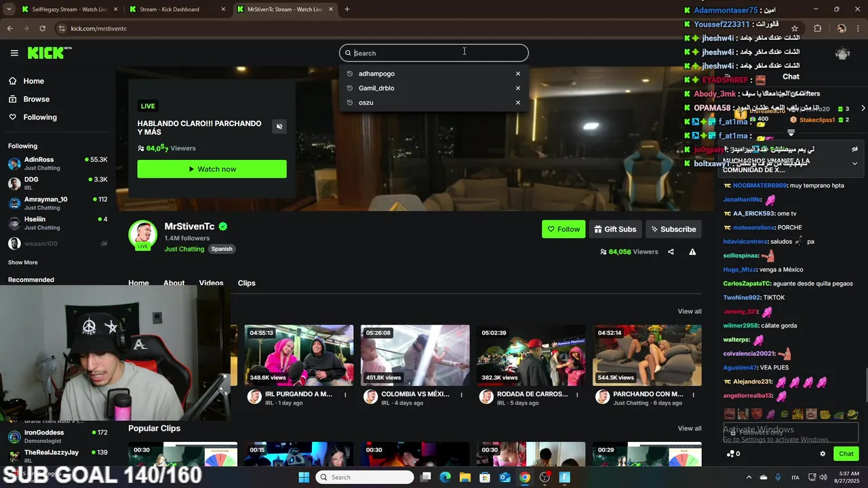Expand Following list with Show More

[23, 262]
